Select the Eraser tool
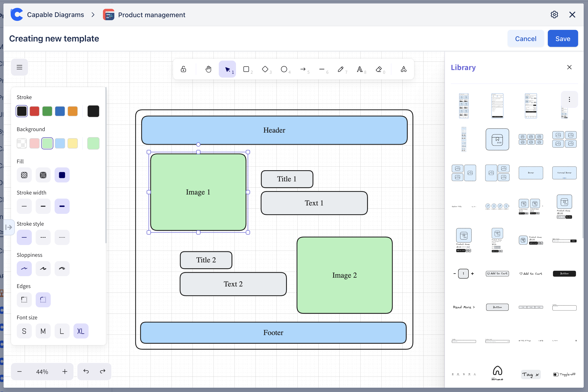Image resolution: width=588 pixels, height=392 pixels. [379, 69]
